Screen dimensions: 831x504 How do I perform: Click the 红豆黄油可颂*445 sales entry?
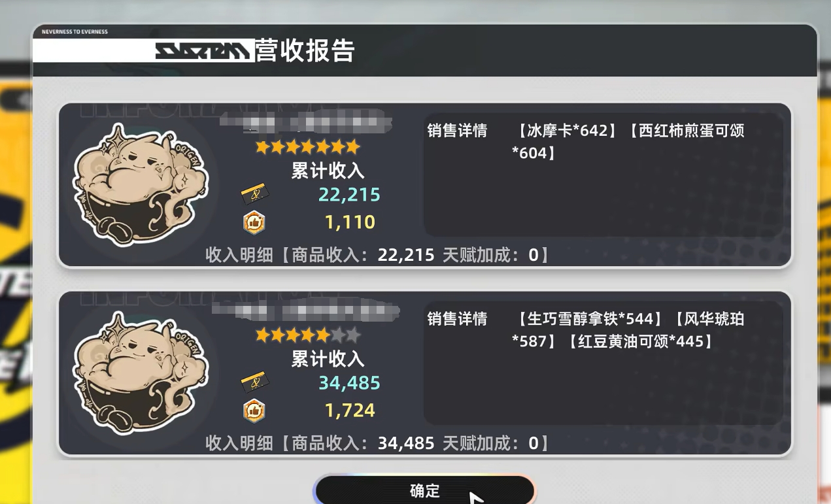click(640, 341)
